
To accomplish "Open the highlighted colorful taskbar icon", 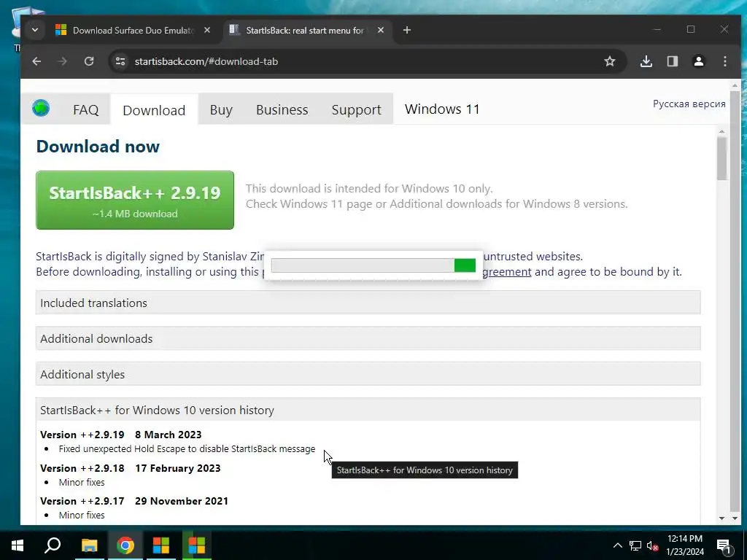I will pos(197,545).
